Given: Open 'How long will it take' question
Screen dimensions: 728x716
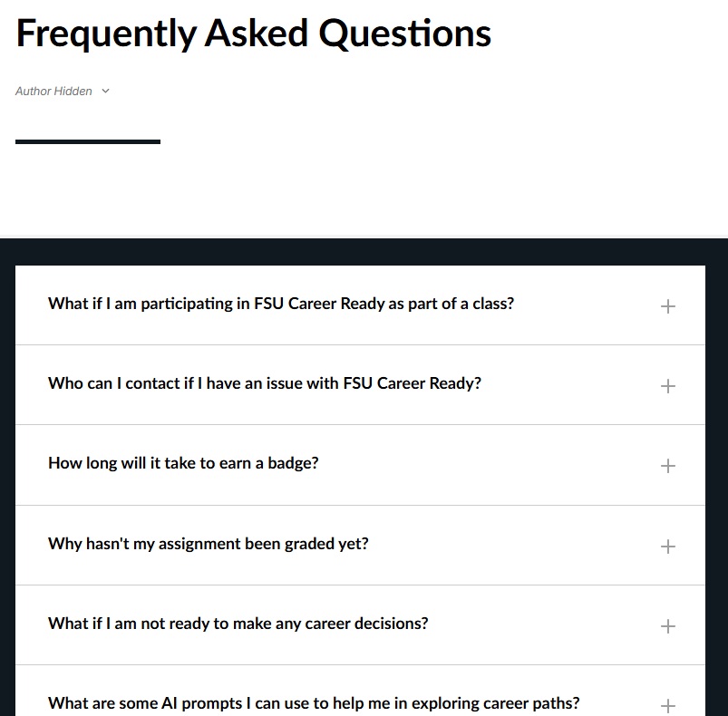Looking at the screenshot, I should 183,463.
